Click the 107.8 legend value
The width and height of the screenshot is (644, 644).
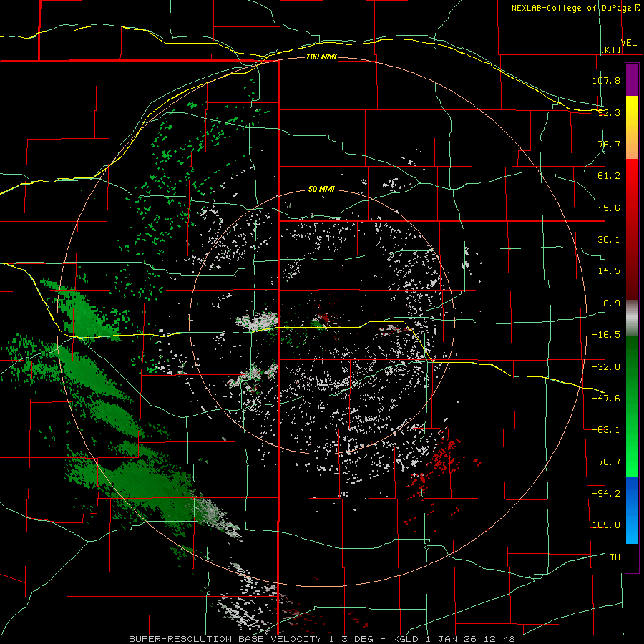pyautogui.click(x=606, y=80)
